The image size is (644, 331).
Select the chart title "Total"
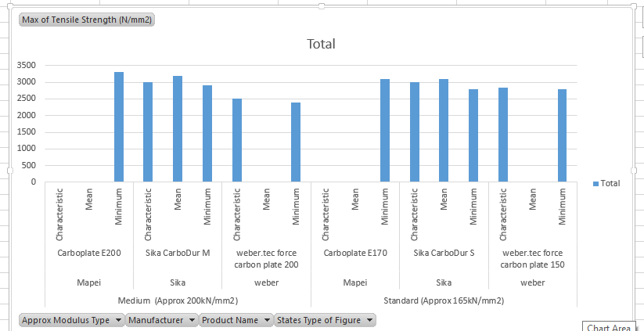click(321, 44)
